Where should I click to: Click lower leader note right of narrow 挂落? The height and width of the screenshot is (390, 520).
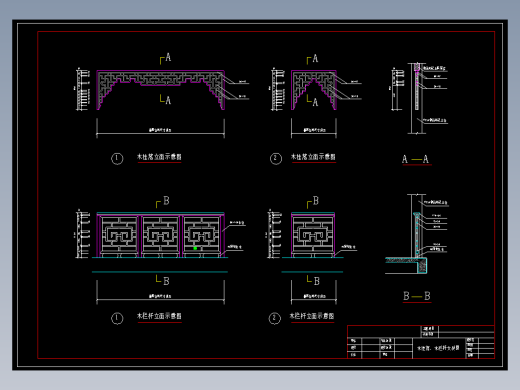point(355,96)
